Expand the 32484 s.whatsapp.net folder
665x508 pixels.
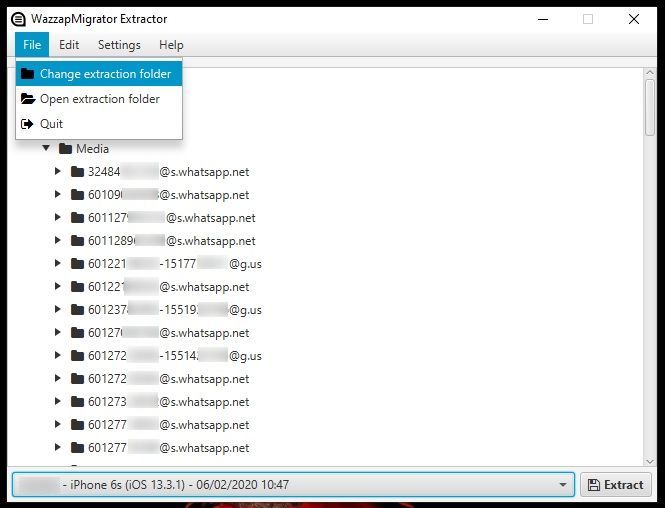58,171
